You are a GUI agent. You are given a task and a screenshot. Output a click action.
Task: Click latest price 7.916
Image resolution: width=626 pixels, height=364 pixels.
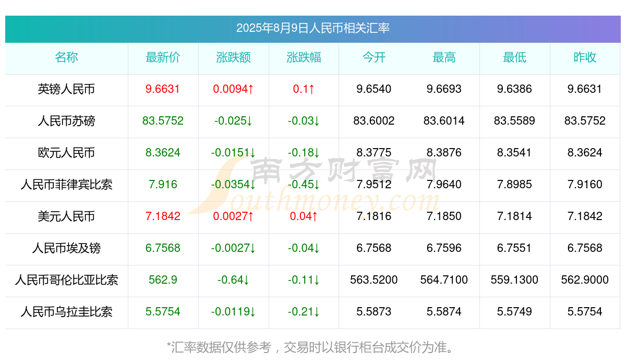[163, 185]
